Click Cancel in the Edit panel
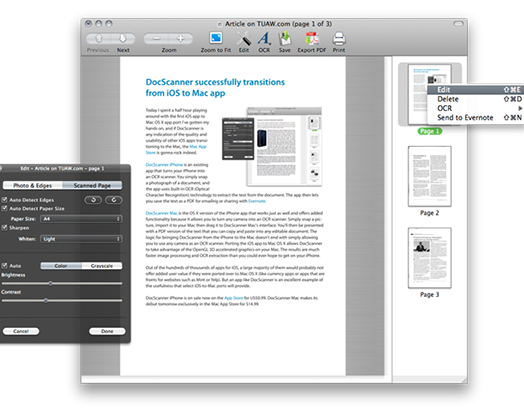 (21, 331)
